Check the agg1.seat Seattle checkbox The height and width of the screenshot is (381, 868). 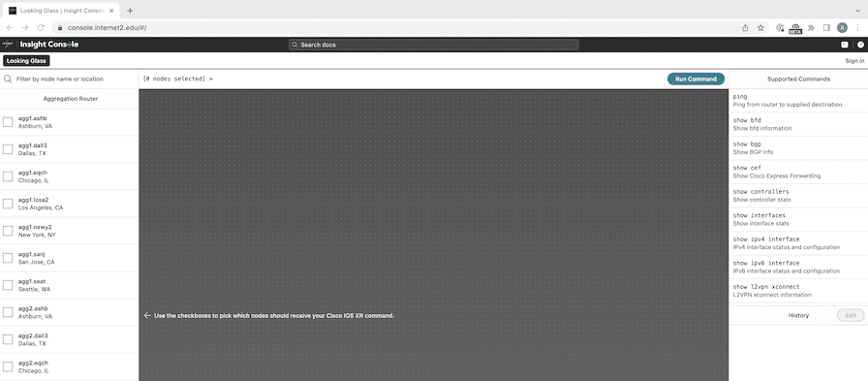pyautogui.click(x=8, y=285)
